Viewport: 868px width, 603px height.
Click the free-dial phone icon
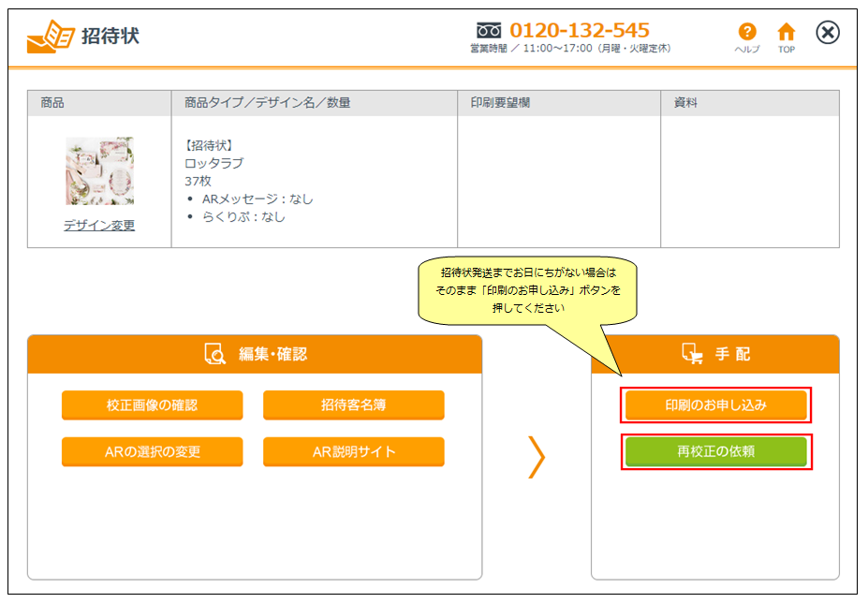tap(490, 30)
